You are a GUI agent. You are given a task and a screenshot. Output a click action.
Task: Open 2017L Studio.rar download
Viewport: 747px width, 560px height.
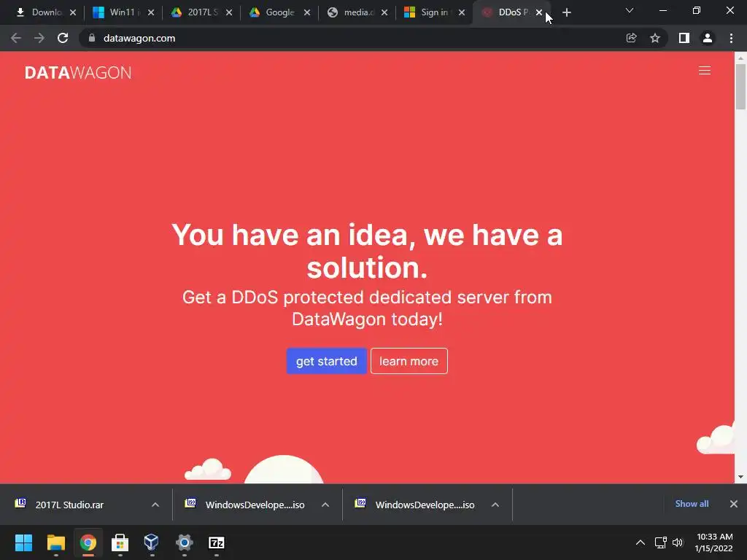point(69,505)
